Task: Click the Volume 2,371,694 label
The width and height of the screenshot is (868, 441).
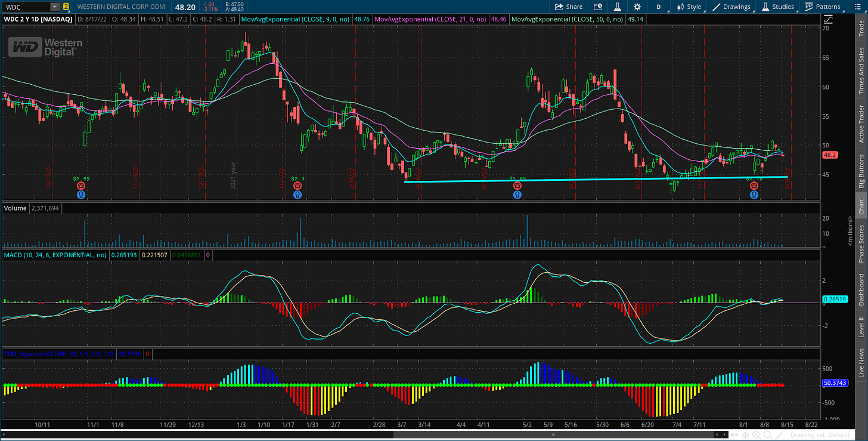Action: 32,209
